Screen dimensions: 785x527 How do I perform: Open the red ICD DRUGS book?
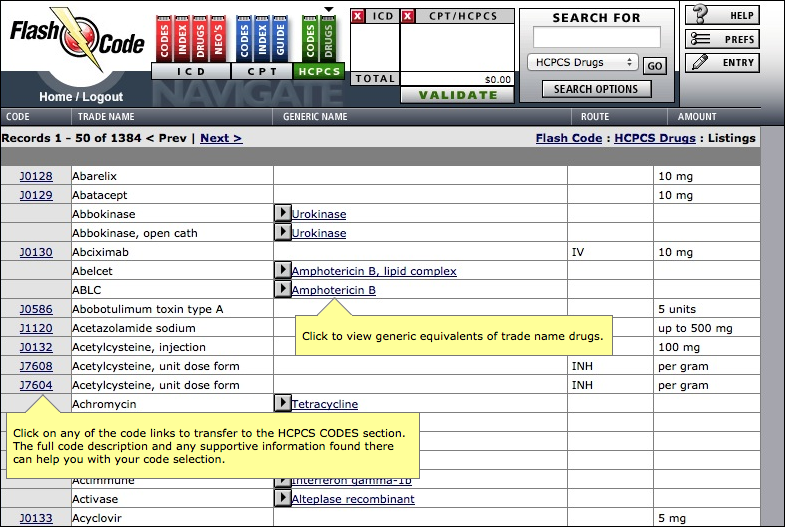point(200,40)
